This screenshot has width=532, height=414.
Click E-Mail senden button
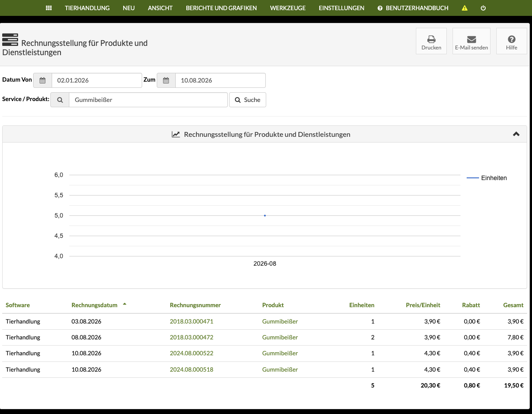point(472,41)
